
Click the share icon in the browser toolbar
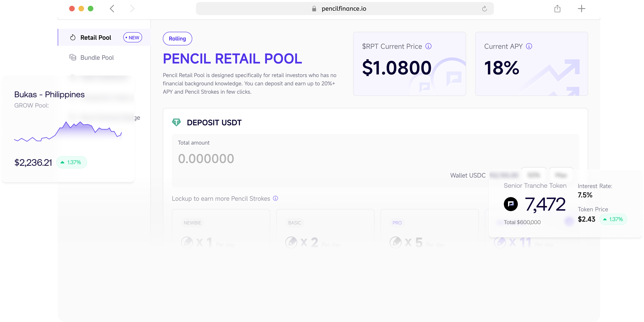(557, 9)
